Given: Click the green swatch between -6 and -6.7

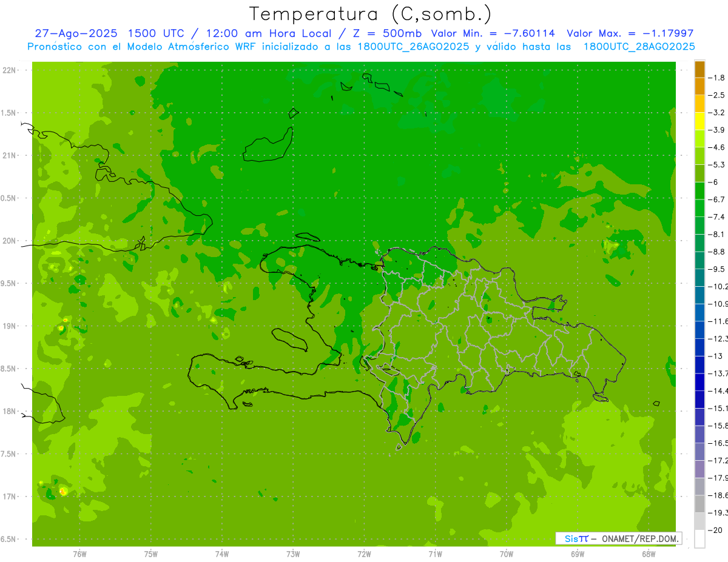Looking at the screenshot, I should (699, 191).
